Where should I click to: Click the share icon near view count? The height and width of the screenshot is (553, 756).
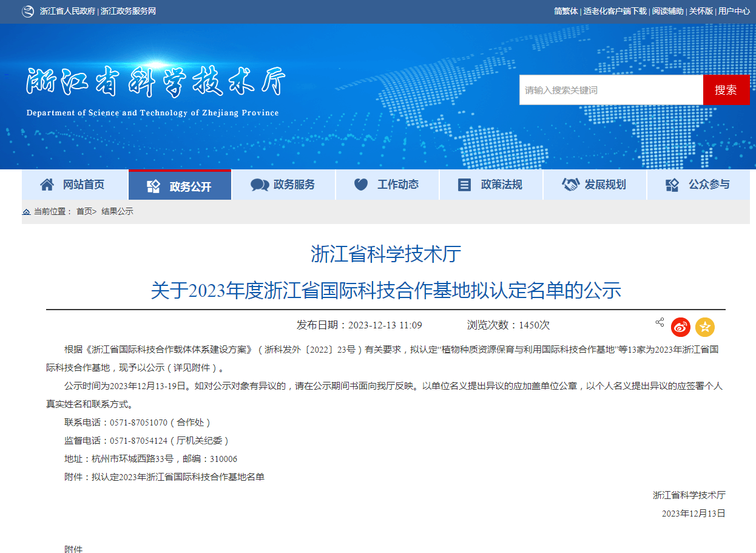[x=660, y=322]
